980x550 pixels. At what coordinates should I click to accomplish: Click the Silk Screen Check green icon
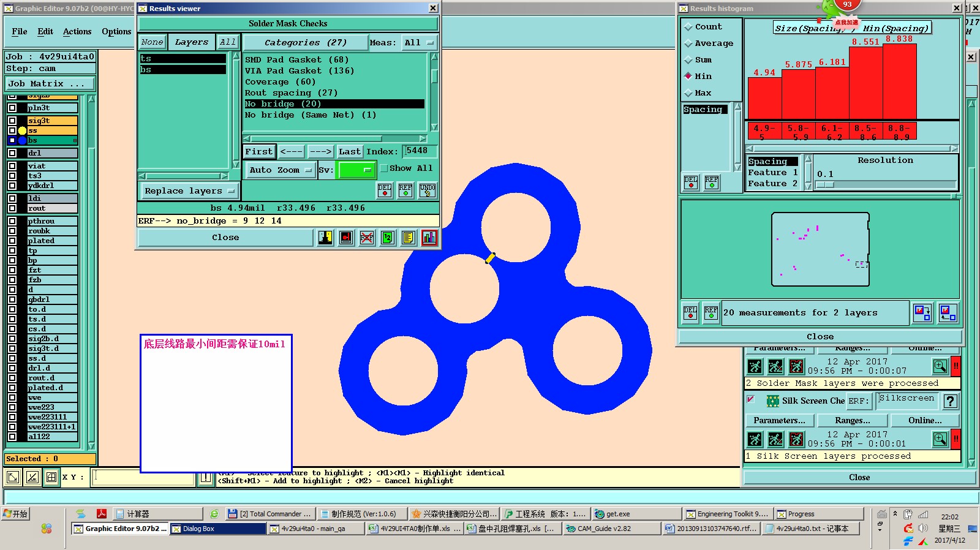773,401
